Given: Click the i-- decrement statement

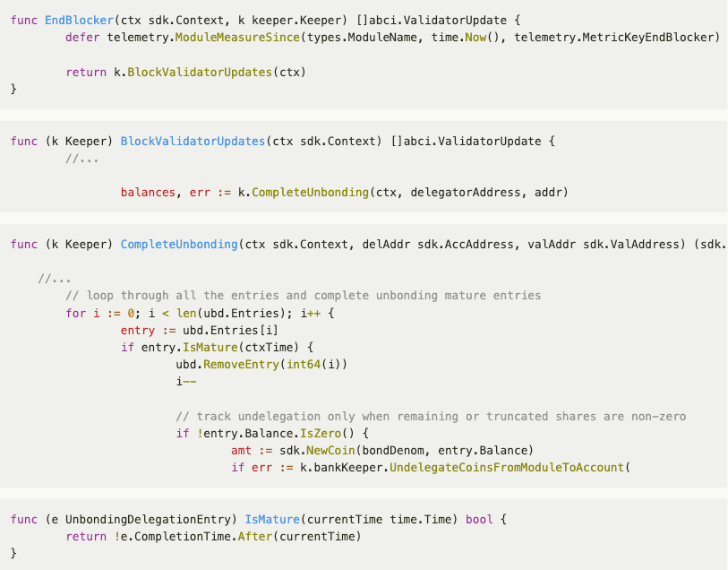Looking at the screenshot, I should click(x=185, y=382).
